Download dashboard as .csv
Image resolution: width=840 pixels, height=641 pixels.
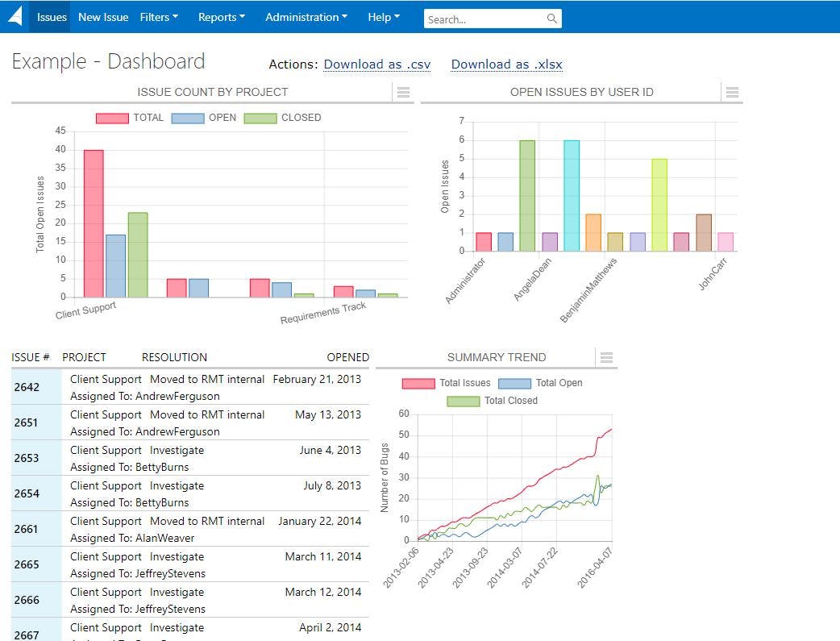(377, 65)
